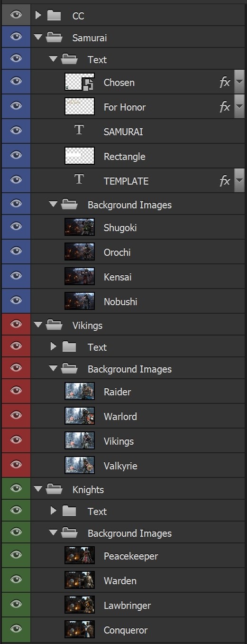The image size is (247, 644).
Task: Click folder icon of Vikings Text group
Action: click(69, 347)
